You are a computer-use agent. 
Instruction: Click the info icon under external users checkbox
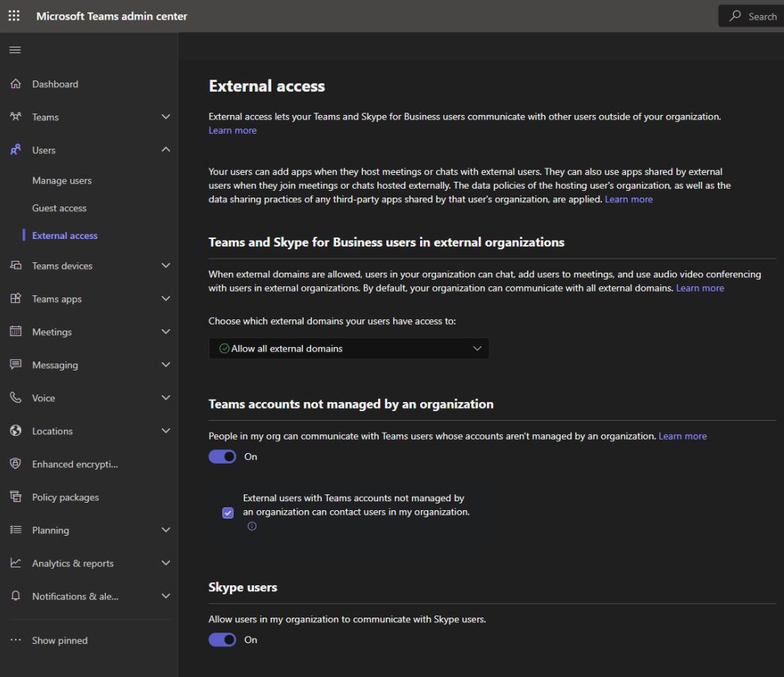click(252, 526)
